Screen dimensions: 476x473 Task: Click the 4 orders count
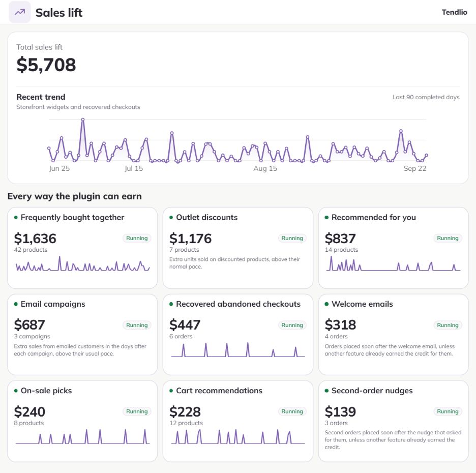(x=336, y=336)
